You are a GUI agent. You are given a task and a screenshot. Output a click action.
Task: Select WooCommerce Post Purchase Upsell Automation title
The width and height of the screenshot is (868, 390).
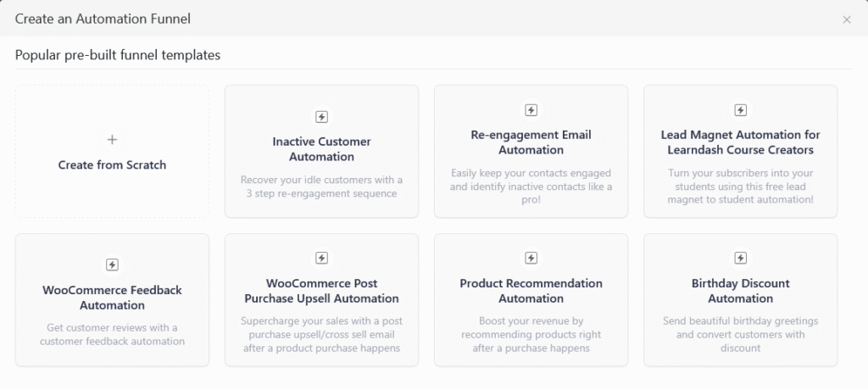pyautogui.click(x=321, y=291)
